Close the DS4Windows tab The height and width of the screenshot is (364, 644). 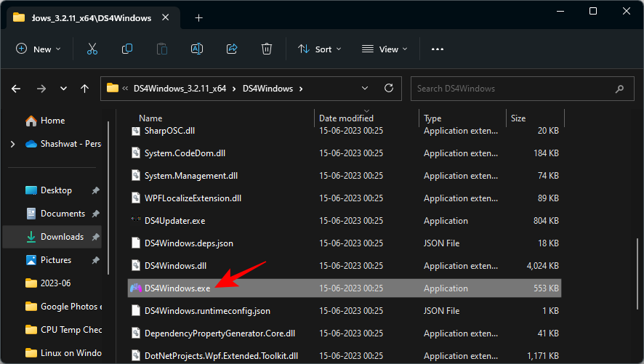click(165, 17)
